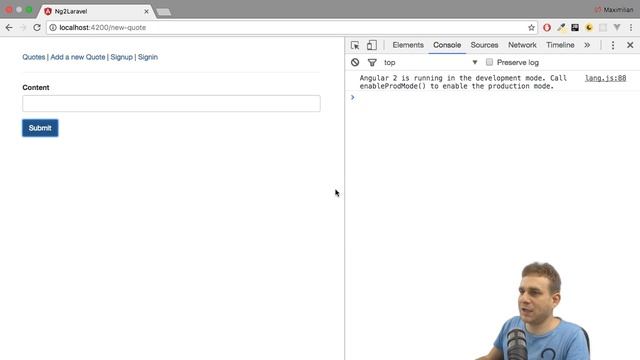Open DevTools customize three-dot menu
Screen dimensions: 640x360
(613, 45)
